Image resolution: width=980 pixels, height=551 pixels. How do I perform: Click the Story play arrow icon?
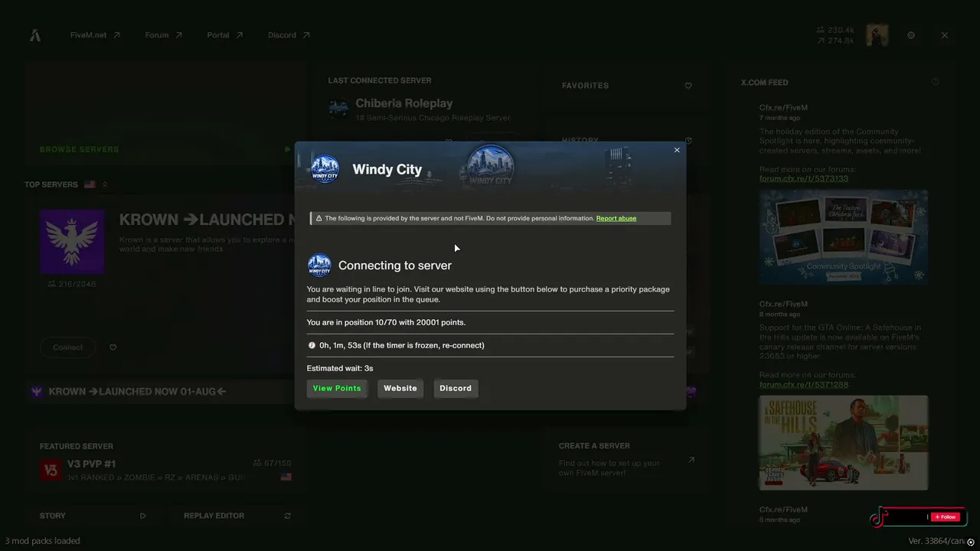143,516
